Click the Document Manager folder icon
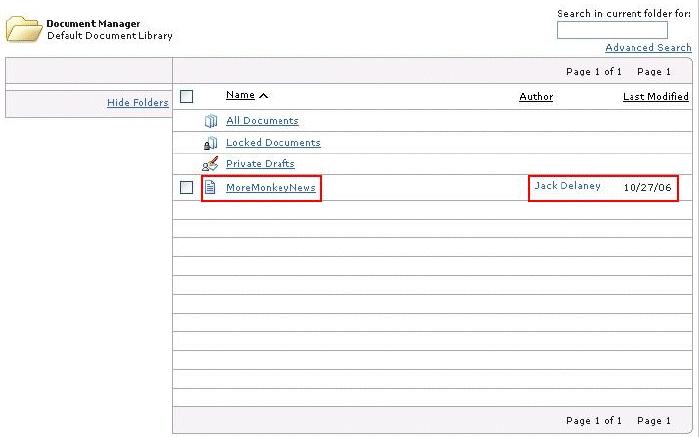Image resolution: width=699 pixels, height=437 pixels. click(x=24, y=29)
